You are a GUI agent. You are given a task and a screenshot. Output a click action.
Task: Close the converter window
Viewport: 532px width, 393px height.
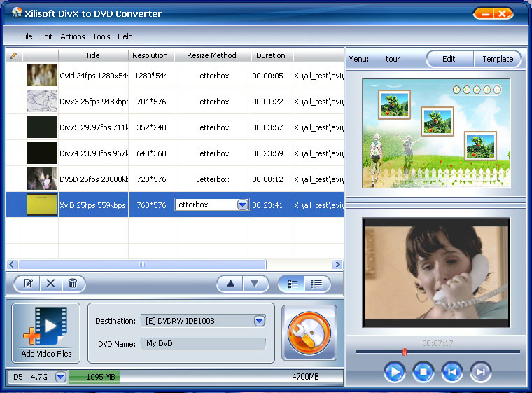(503, 13)
